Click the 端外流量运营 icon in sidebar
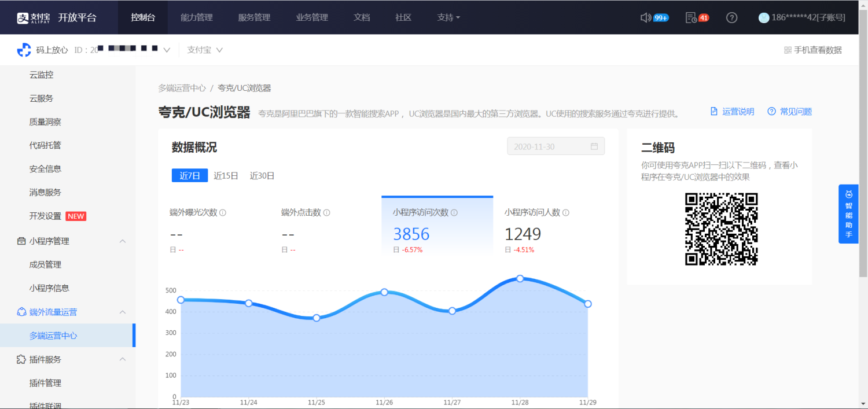The height and width of the screenshot is (409, 868). [x=21, y=312]
